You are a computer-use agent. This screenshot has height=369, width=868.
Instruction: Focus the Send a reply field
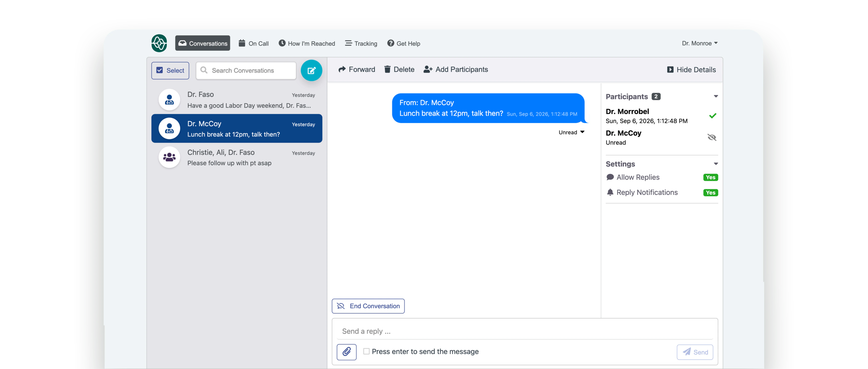point(525,331)
